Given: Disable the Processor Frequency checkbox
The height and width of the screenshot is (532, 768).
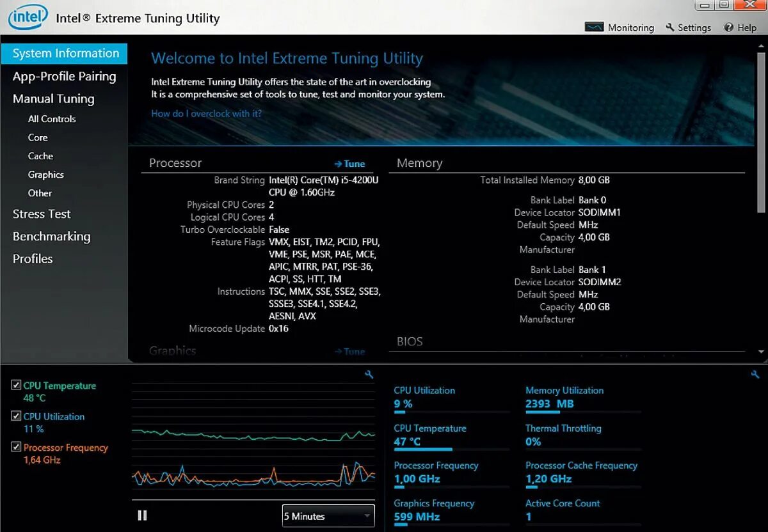Looking at the screenshot, I should click(16, 447).
